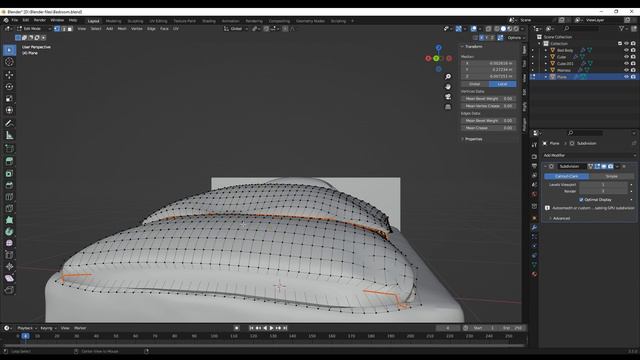Switch to vertex select mode
The image size is (640, 360).
(x=57, y=29)
